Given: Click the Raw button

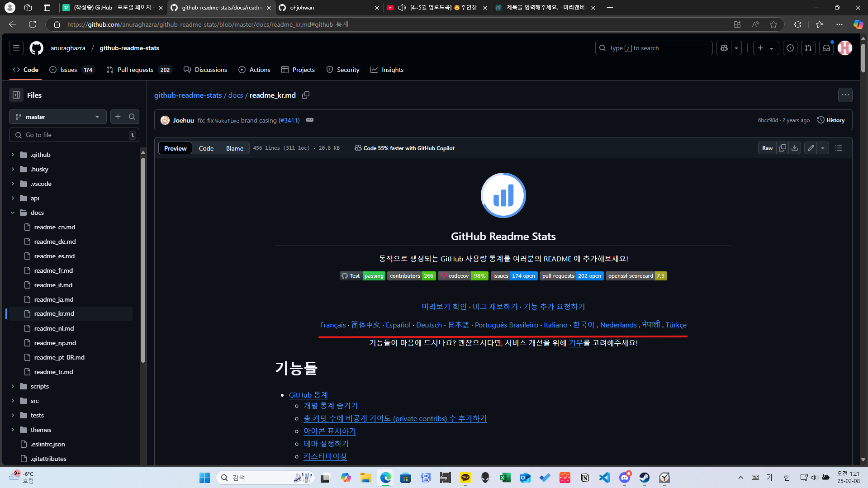Looking at the screenshot, I should tap(768, 148).
